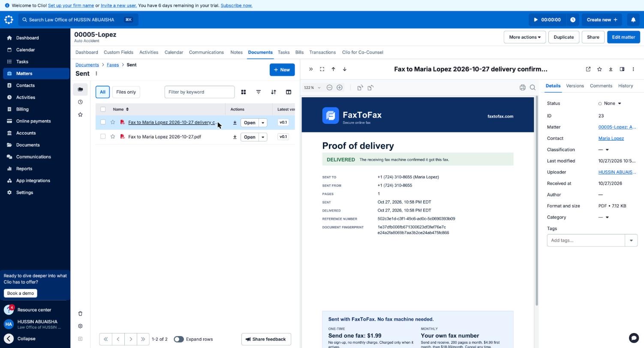Screen dimensions: 644x348
Task: Expand the Status None dropdown
Action: [x=610, y=103]
